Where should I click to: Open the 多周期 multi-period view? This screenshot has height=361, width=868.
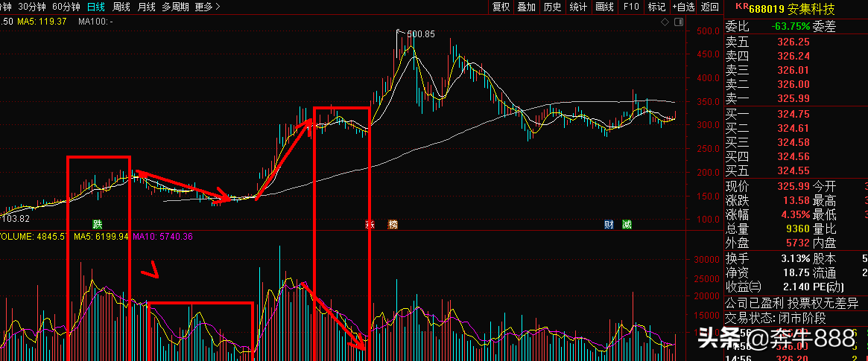176,7
